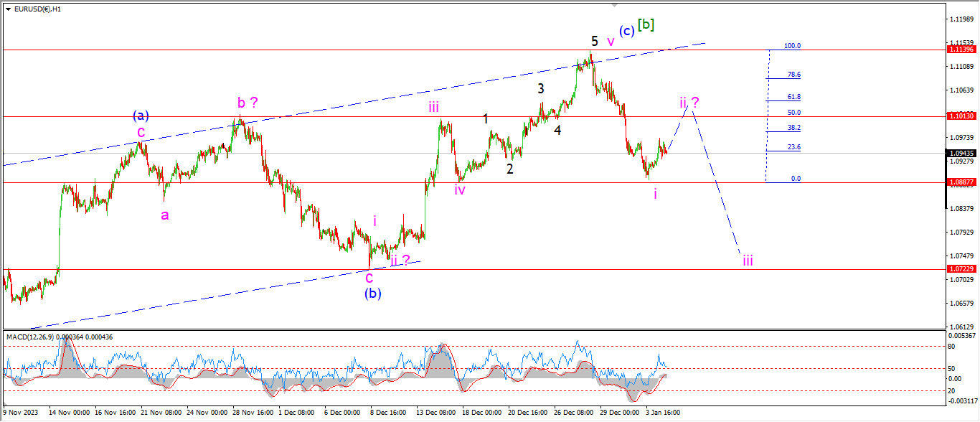
Task: Click the blue (b) wave label
Action: pos(372,293)
